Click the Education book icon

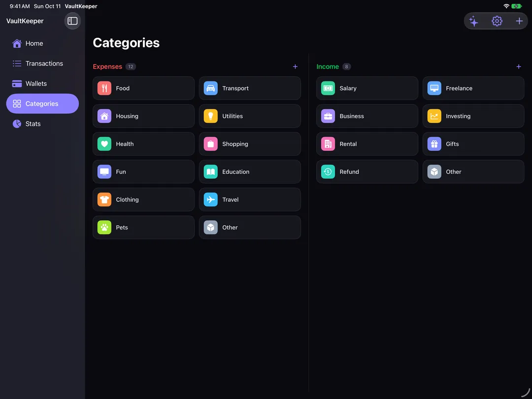point(210,172)
